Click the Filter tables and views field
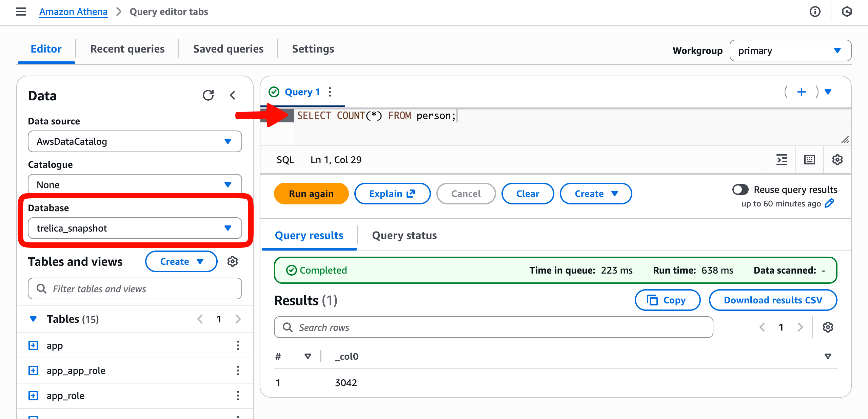Viewport: 868px width, 419px height. click(135, 288)
